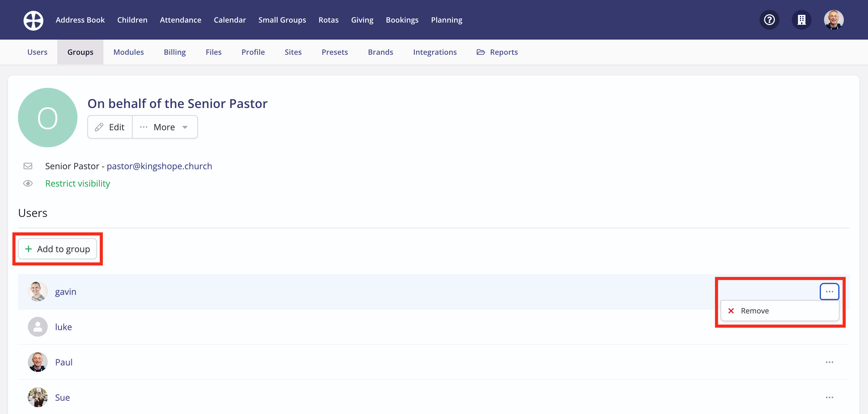Screen dimensions: 868x414
Task: Open user gavin's name link
Action: tap(66, 292)
